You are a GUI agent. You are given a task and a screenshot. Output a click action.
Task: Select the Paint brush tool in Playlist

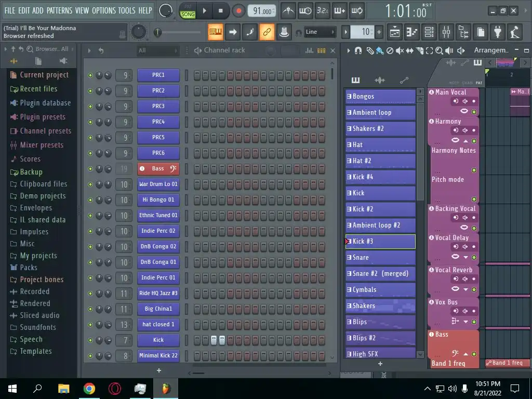380,50
